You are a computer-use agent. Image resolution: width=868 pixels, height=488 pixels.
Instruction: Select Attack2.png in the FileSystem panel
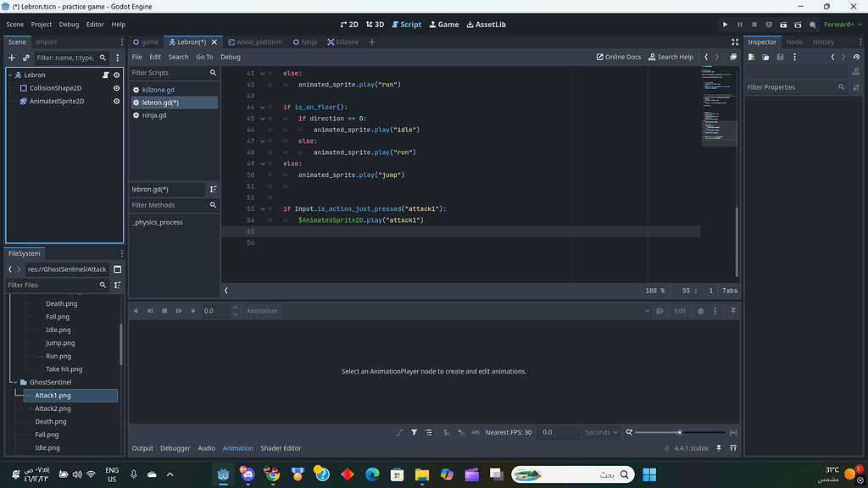(53, 408)
